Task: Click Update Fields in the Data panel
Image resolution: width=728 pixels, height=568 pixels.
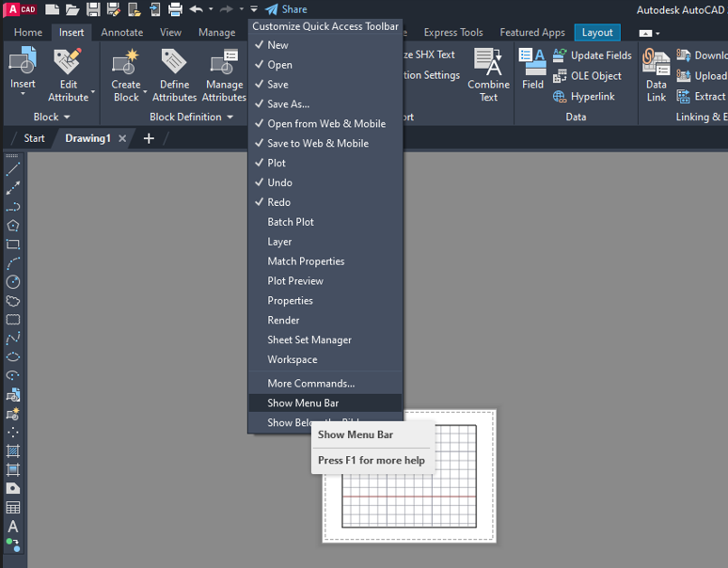Action: [592, 55]
